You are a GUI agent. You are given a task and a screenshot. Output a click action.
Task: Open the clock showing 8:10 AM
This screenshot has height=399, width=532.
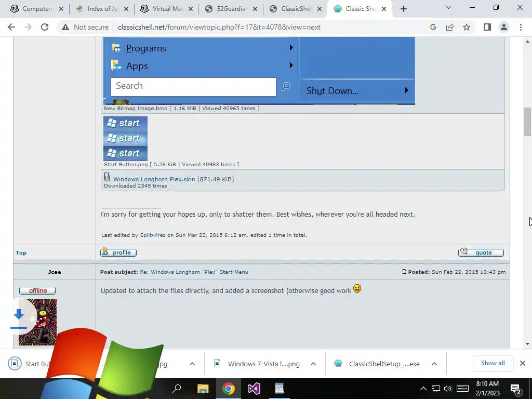pyautogui.click(x=487, y=389)
